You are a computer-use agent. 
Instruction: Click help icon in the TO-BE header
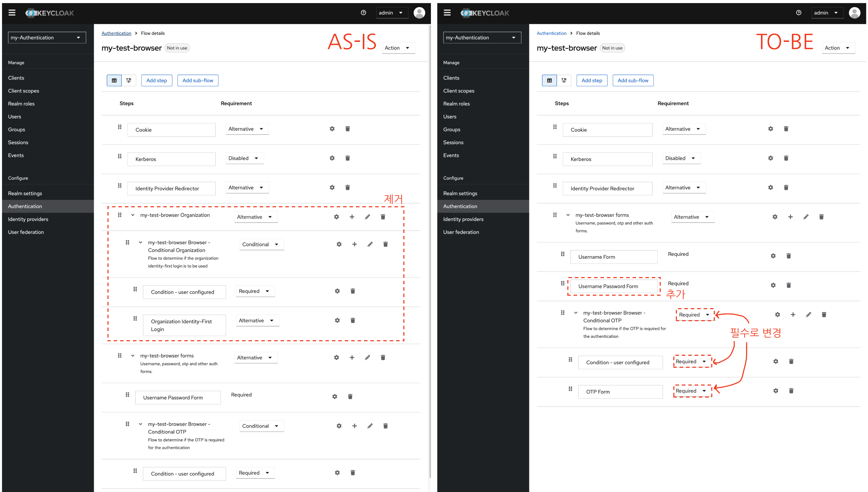click(x=798, y=13)
